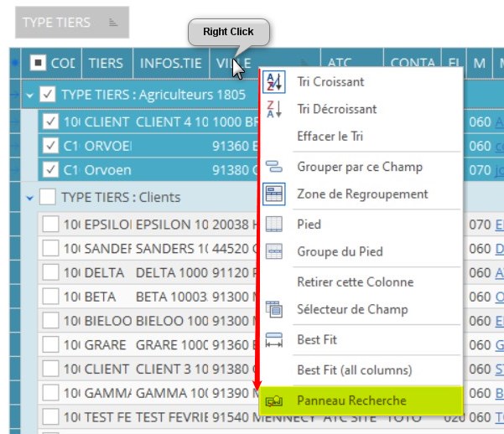Click the Groupe du Pied icon
Image resolution: width=504 pixels, height=434 pixels.
(273, 251)
